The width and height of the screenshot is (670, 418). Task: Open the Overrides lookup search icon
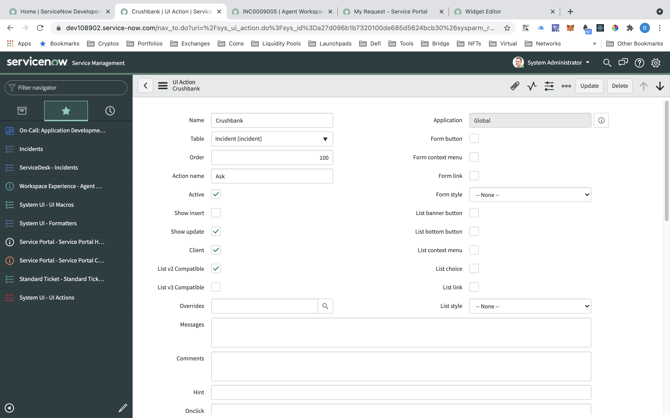[x=325, y=306]
